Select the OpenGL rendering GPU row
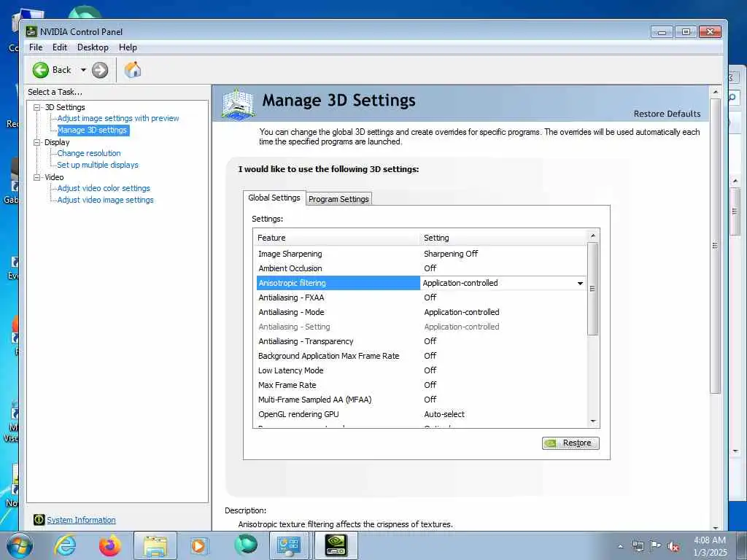This screenshot has height=560, width=747. pyautogui.click(x=421, y=414)
